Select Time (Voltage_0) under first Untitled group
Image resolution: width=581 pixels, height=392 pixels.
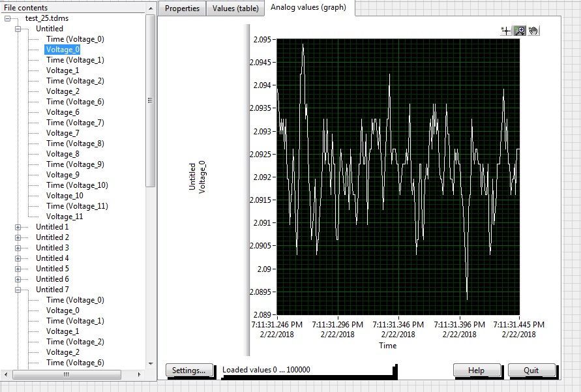75,39
